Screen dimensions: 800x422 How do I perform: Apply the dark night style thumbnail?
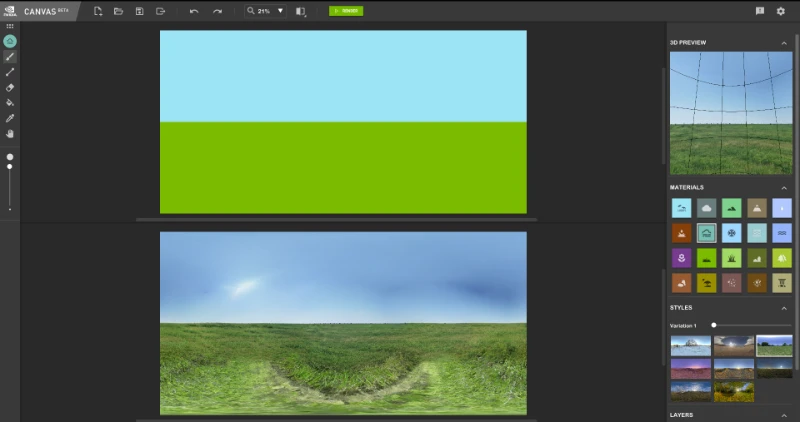(x=774, y=368)
